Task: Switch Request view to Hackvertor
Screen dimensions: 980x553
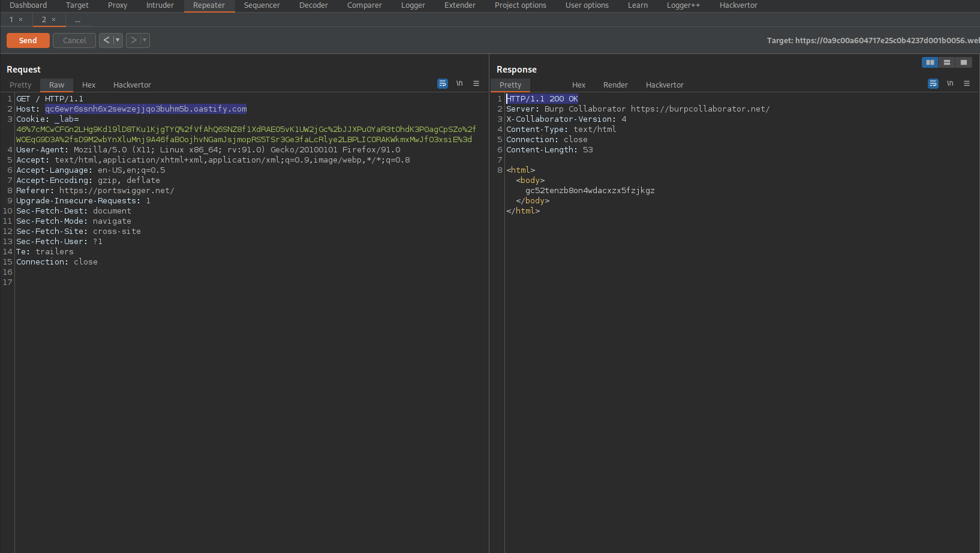Action: pyautogui.click(x=133, y=85)
